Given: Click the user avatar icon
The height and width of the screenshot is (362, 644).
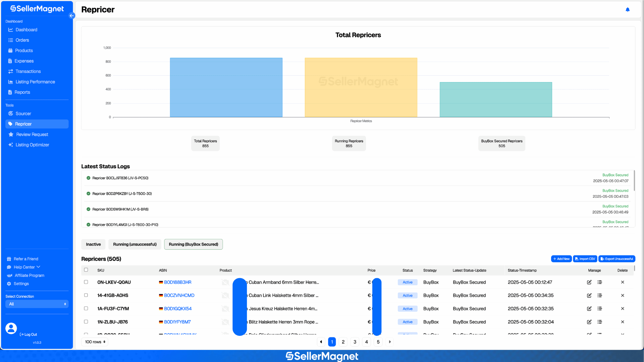Looking at the screenshot, I should [11, 328].
